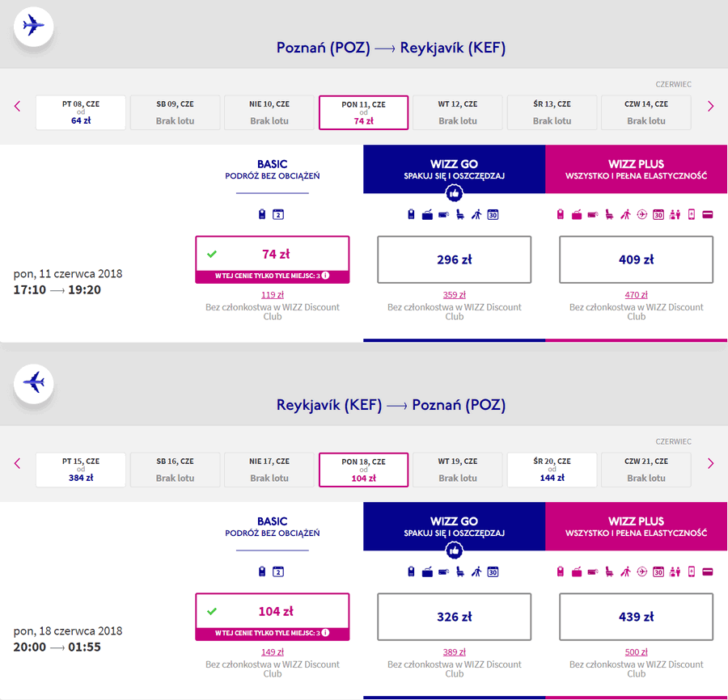Click the 17:10 → 19:20 flight time
This screenshot has width=728, height=700.
[57, 290]
